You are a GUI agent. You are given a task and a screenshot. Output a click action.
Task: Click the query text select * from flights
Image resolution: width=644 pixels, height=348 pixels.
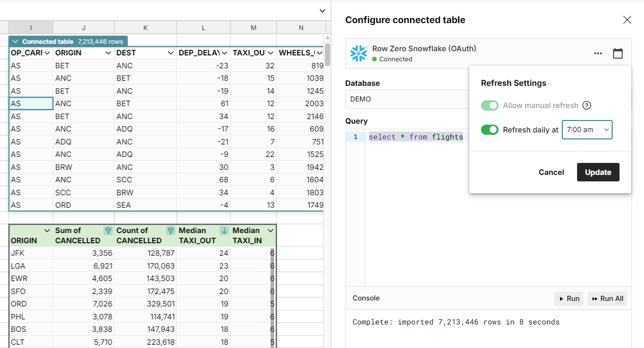coord(415,137)
